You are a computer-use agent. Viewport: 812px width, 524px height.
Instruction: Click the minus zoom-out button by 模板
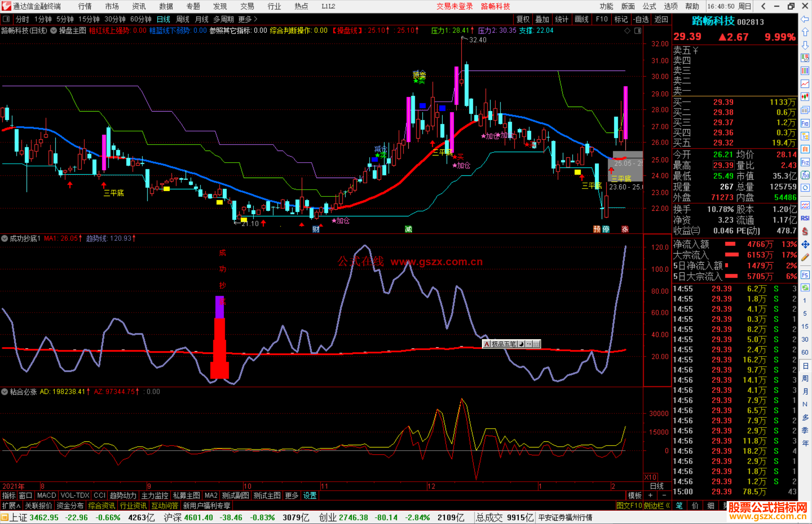[x=664, y=495]
